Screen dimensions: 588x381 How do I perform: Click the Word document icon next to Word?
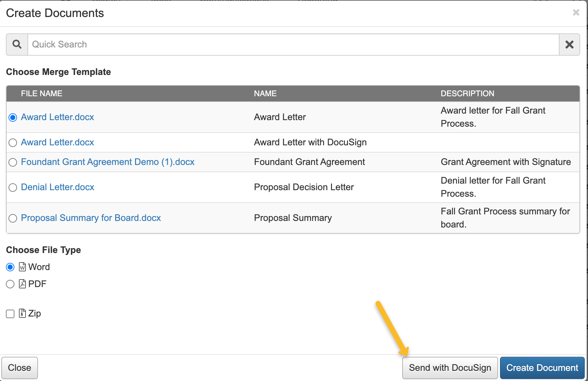(22, 267)
